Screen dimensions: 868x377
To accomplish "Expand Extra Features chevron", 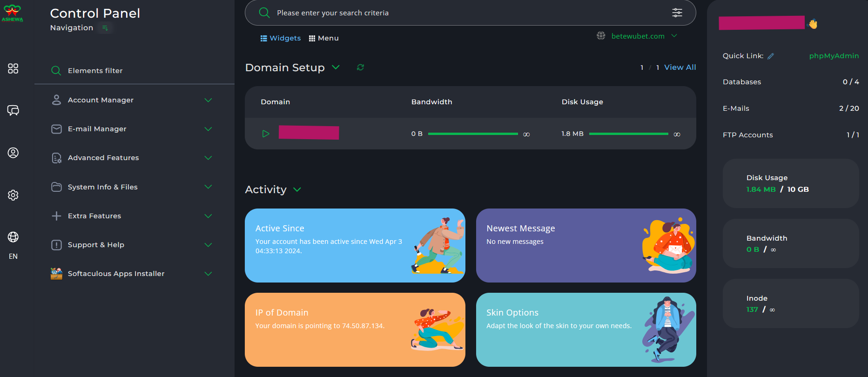I will click(x=208, y=216).
